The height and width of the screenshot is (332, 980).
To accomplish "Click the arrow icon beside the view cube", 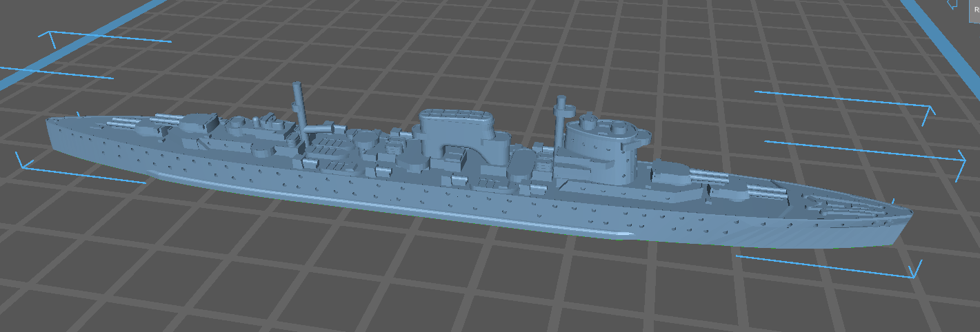I will pos(953,6).
